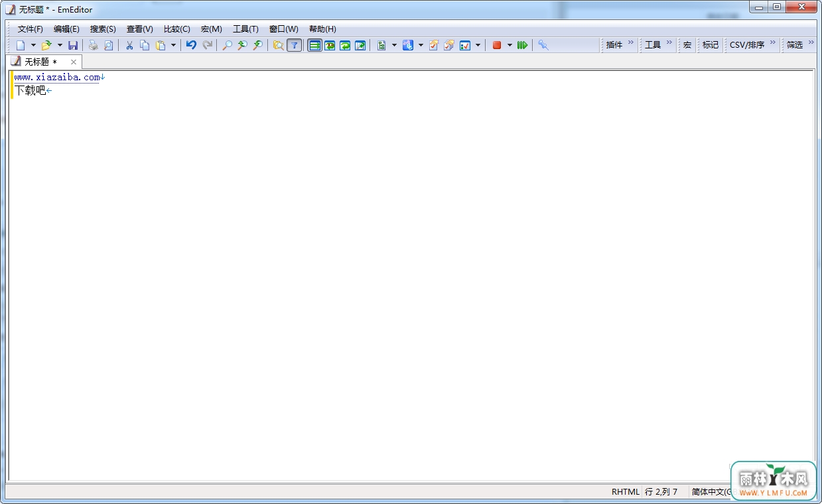
Task: Open the 查看(V) menu
Action: pyautogui.click(x=140, y=29)
